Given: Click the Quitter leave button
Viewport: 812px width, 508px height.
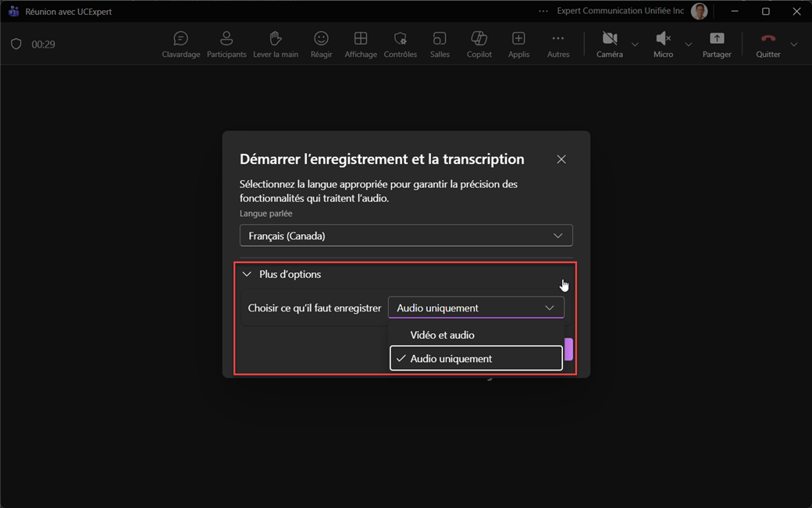Looking at the screenshot, I should click(x=768, y=44).
